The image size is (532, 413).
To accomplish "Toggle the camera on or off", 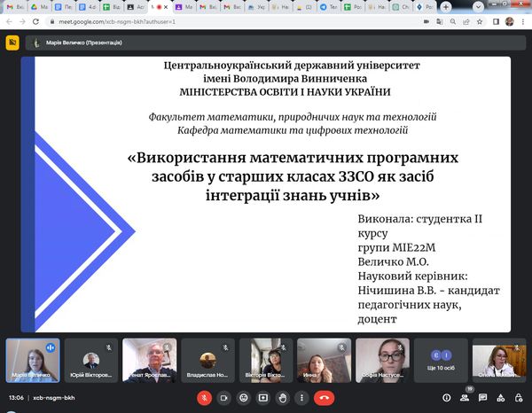I will click(x=225, y=399).
